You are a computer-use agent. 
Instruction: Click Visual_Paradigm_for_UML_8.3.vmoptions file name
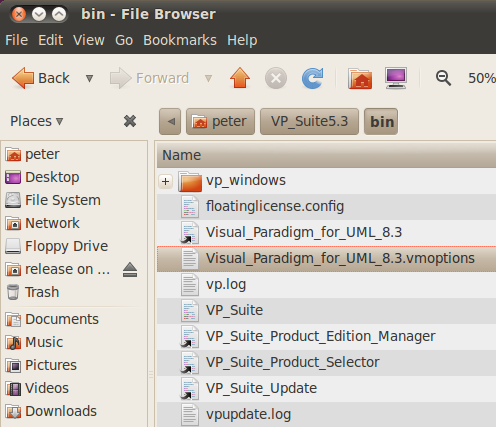click(x=340, y=259)
